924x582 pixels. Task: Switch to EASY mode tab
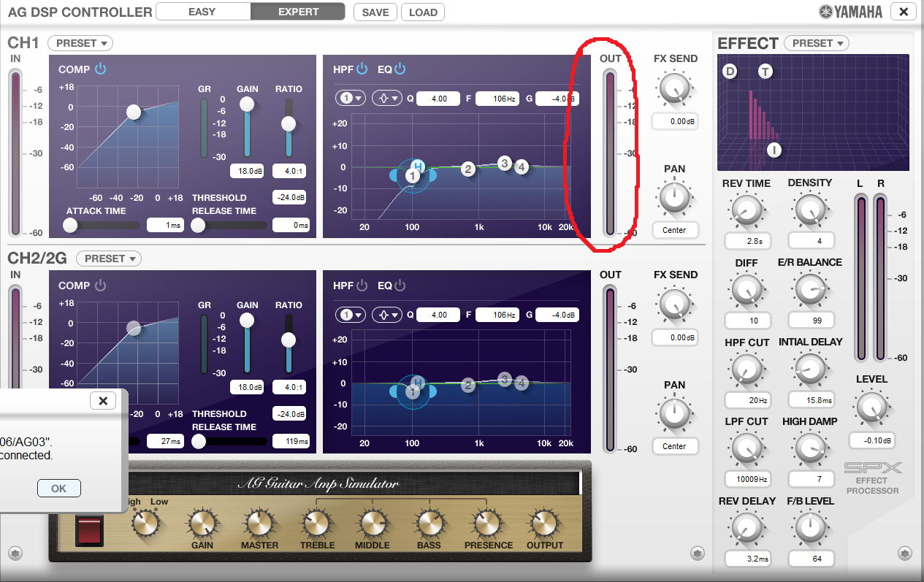[202, 12]
